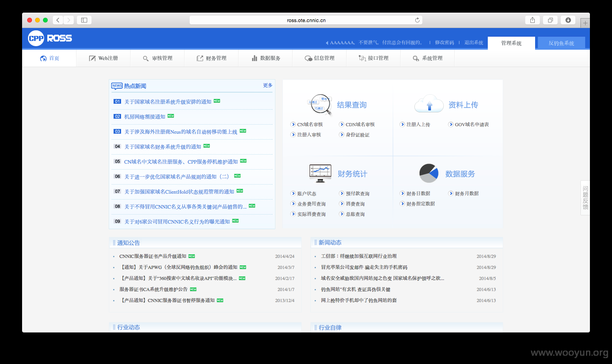Viewport: 612px width, 364px height.
Task: Click date 2014/4/24 in 通知公告 list
Action: pos(285,256)
